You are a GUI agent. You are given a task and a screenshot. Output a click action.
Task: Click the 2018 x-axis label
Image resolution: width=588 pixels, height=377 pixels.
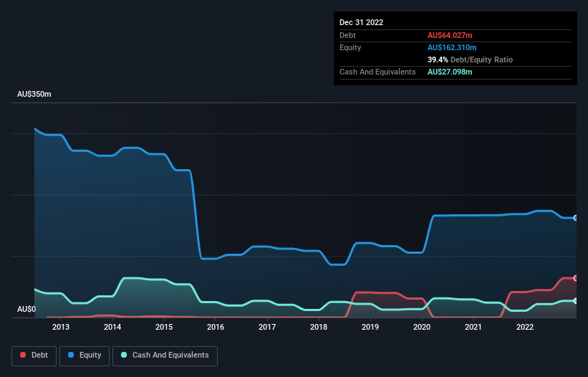[x=319, y=327]
